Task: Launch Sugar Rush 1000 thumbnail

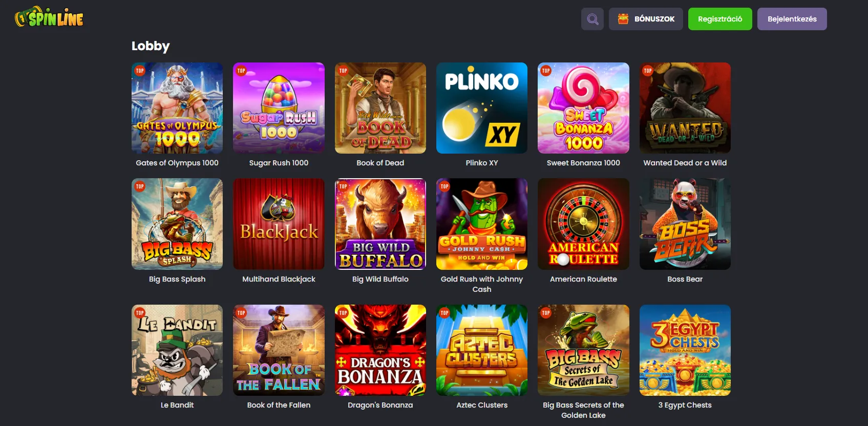Action: point(279,108)
